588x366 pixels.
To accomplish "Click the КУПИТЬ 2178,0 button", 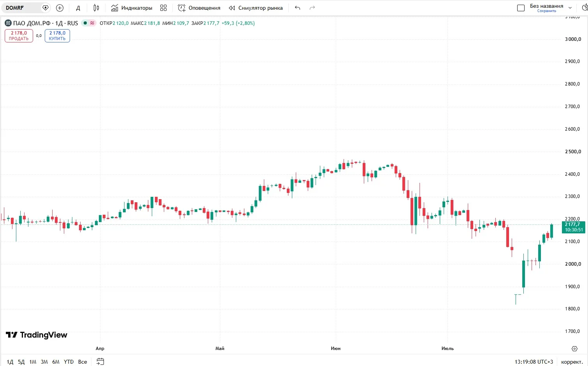I will 57,36.
